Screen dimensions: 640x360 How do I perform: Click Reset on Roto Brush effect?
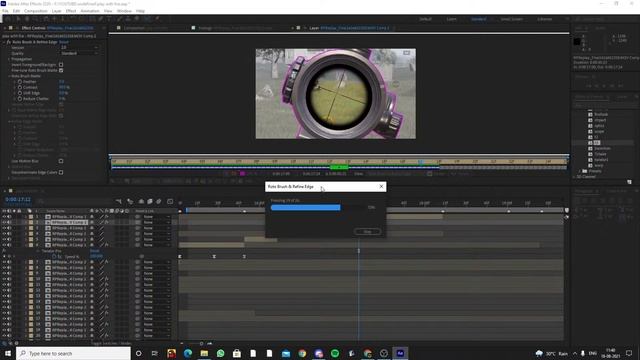click(64, 42)
